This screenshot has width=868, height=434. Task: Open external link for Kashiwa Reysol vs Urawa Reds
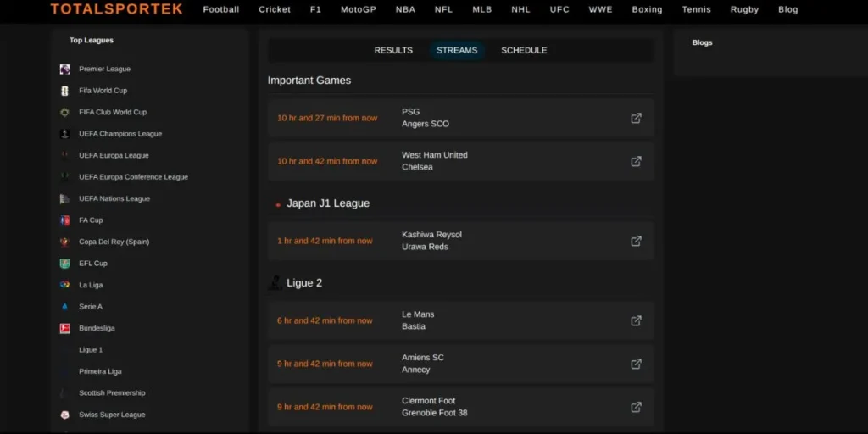(x=636, y=241)
